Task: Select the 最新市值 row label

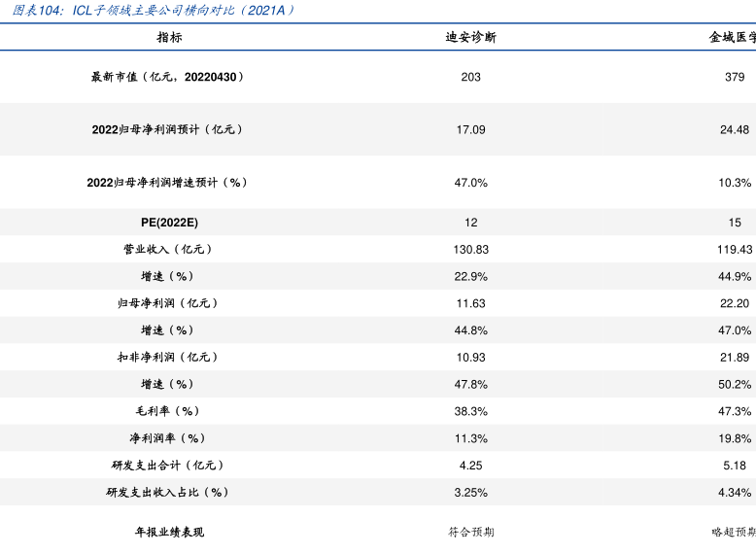Action: tap(167, 77)
